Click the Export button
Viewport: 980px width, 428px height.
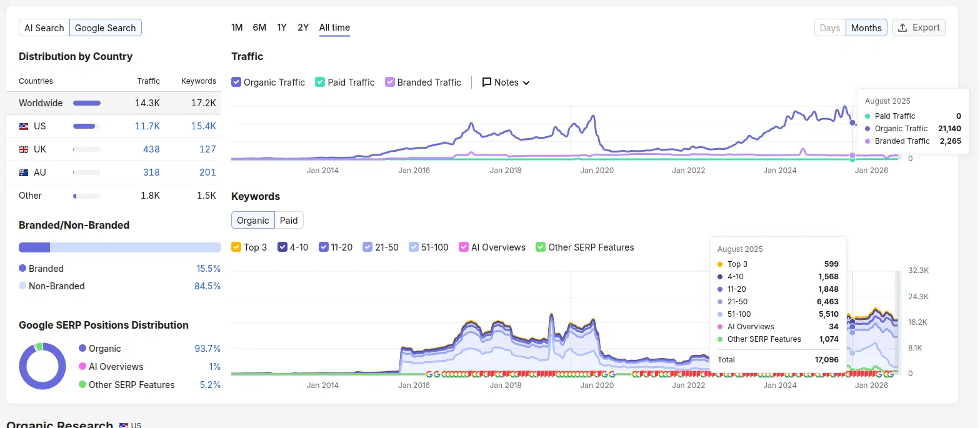click(919, 27)
